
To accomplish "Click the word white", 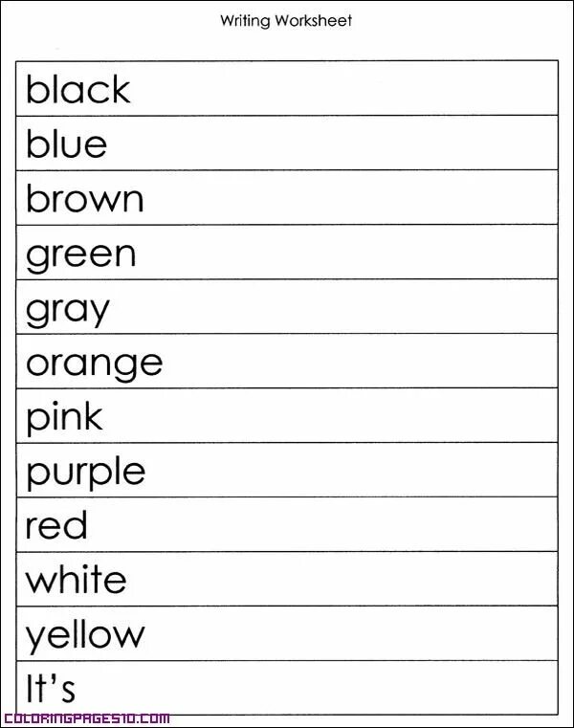I will coord(76,579).
